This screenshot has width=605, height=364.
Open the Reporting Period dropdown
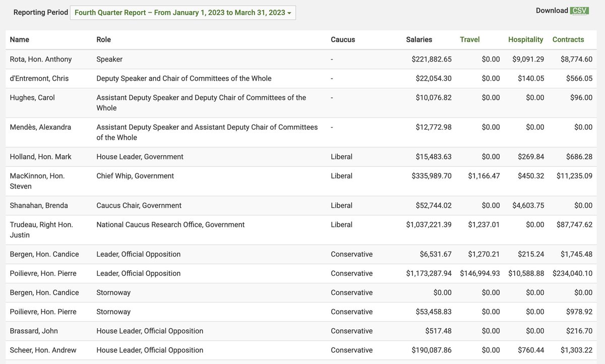183,13
